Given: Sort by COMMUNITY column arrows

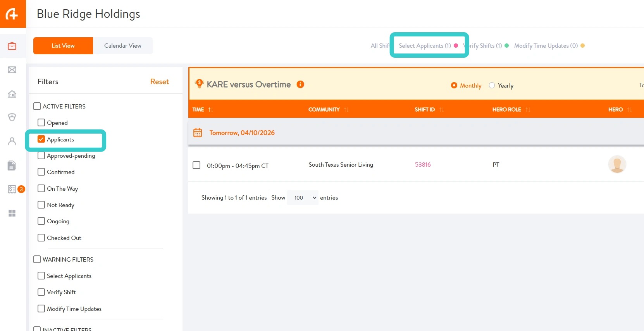Looking at the screenshot, I should click(346, 110).
